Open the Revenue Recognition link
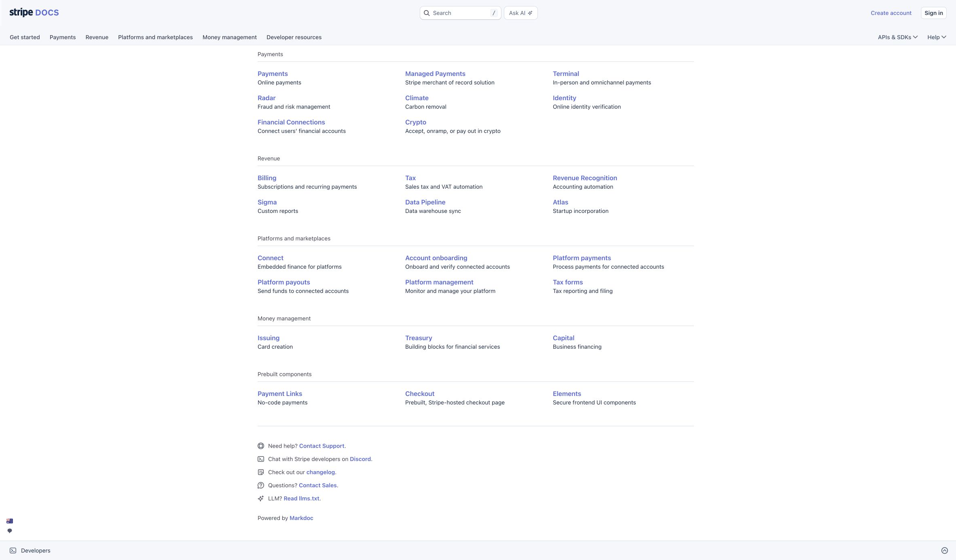956x560 pixels. pos(585,178)
